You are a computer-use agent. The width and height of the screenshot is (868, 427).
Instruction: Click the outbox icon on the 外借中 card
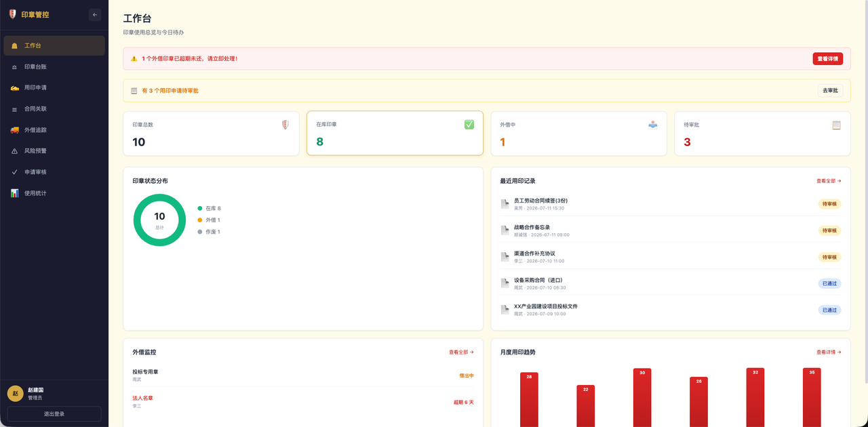tap(653, 125)
